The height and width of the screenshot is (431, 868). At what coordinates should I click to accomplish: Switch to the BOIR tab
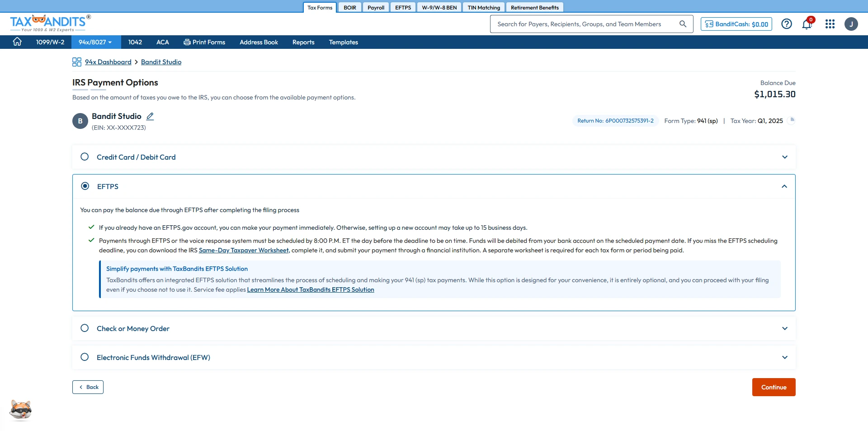click(x=350, y=8)
